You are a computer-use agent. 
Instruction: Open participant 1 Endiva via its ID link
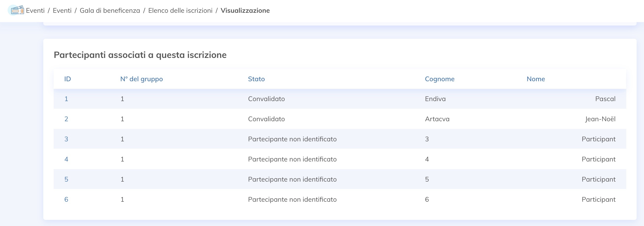66,99
